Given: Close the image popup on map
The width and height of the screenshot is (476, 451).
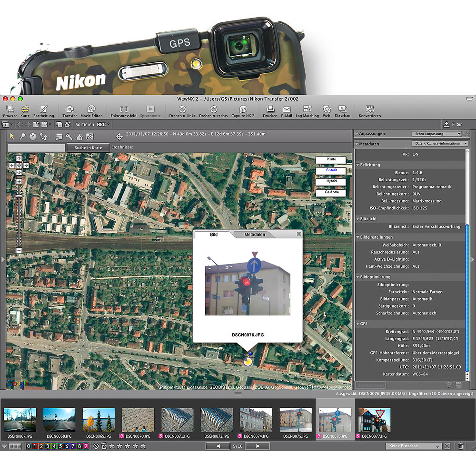Looking at the screenshot, I should 299,234.
